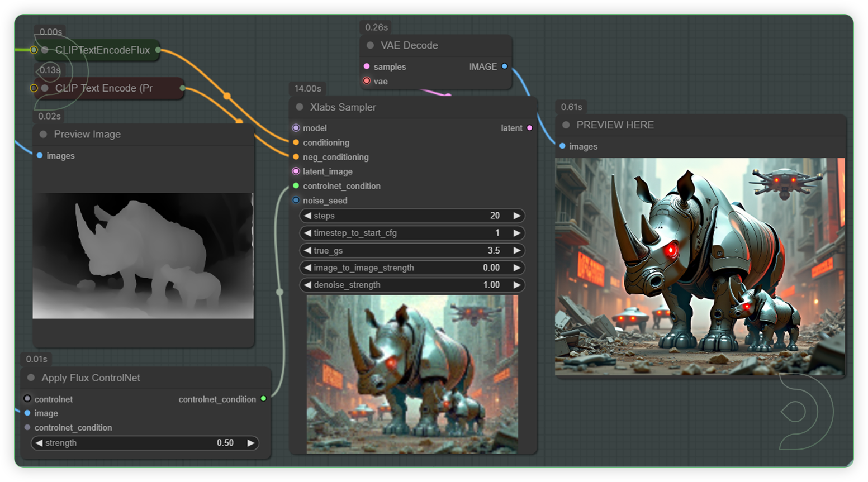Screen dimensions: 868x482
Task: Click the PREVIEW HERE node title
Action: (x=615, y=125)
